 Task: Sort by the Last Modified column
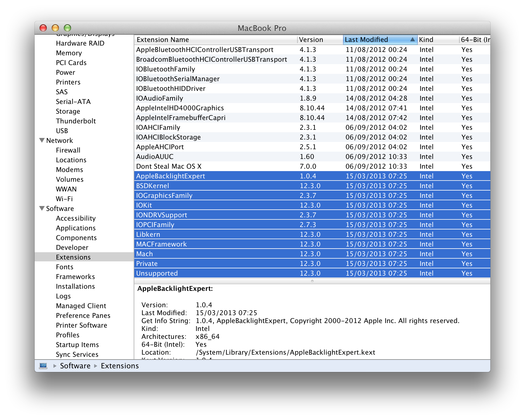click(x=380, y=40)
